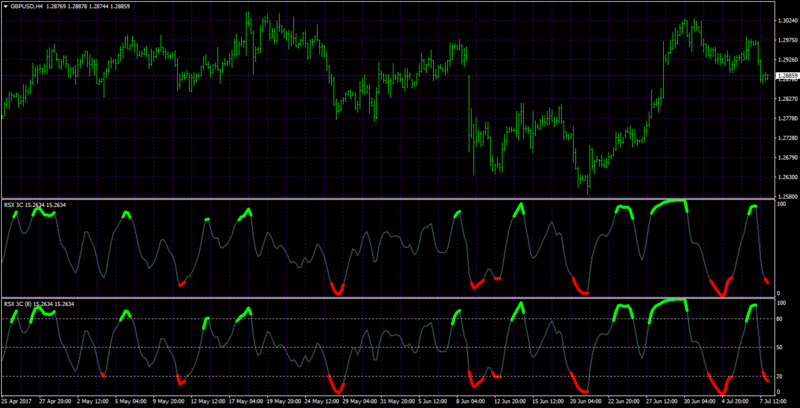Click the 1.25800 price axis label
800x408 pixels.
787,196
